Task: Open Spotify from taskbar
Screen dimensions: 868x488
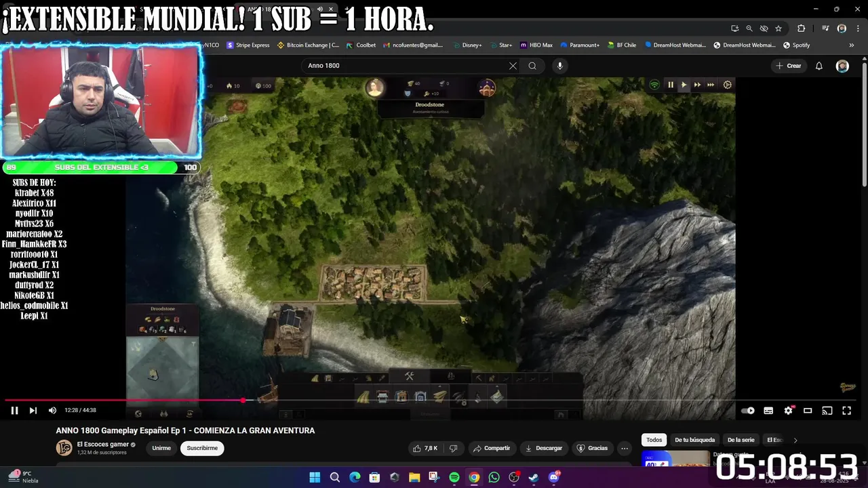Action: click(454, 478)
